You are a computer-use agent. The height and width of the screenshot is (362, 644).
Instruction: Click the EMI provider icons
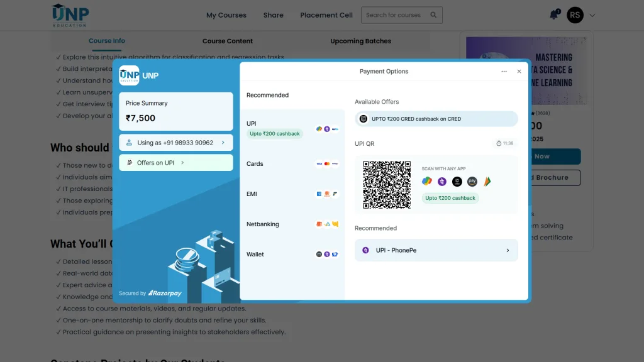click(x=327, y=194)
